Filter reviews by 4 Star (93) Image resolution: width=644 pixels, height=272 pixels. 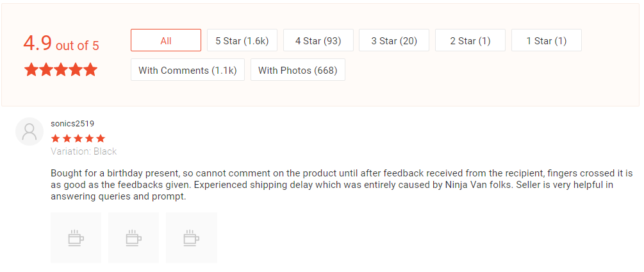click(318, 40)
